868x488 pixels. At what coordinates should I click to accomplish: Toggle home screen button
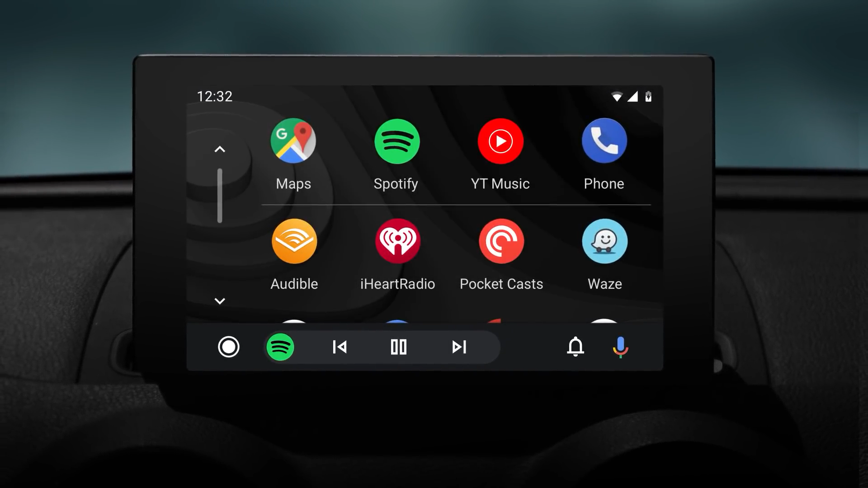[229, 347]
